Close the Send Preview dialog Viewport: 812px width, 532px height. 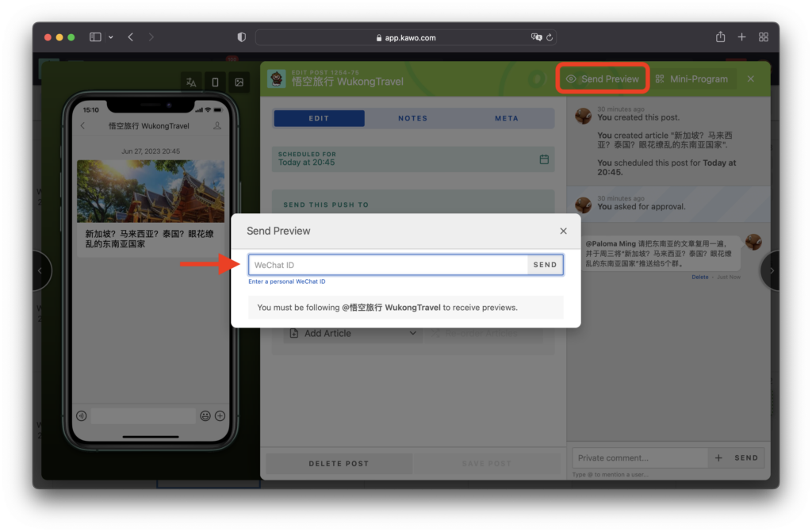[x=564, y=231]
